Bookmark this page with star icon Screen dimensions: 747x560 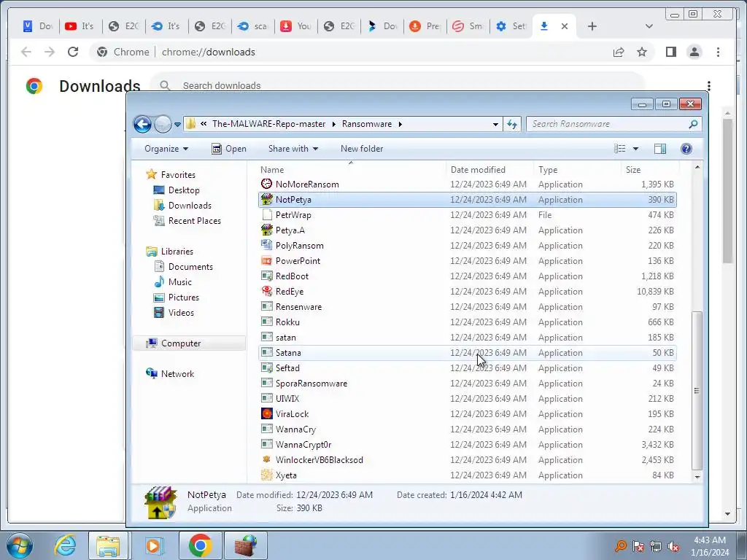[x=642, y=52]
